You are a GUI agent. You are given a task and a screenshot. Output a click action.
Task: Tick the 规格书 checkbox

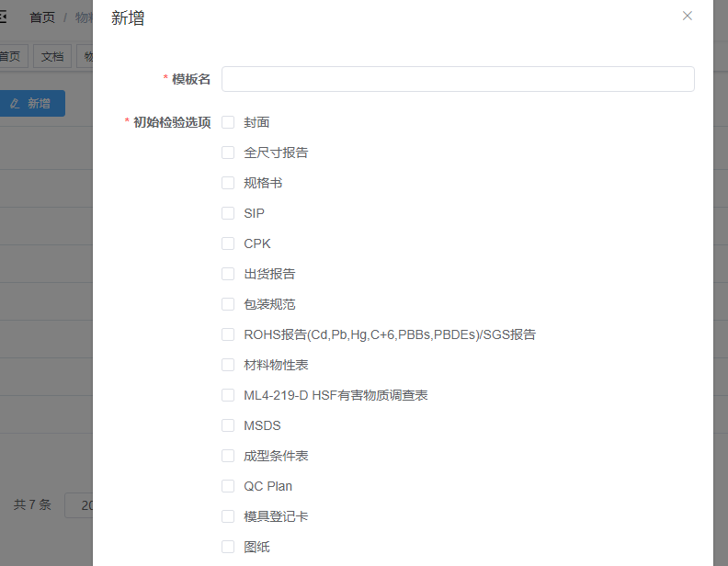(x=228, y=183)
